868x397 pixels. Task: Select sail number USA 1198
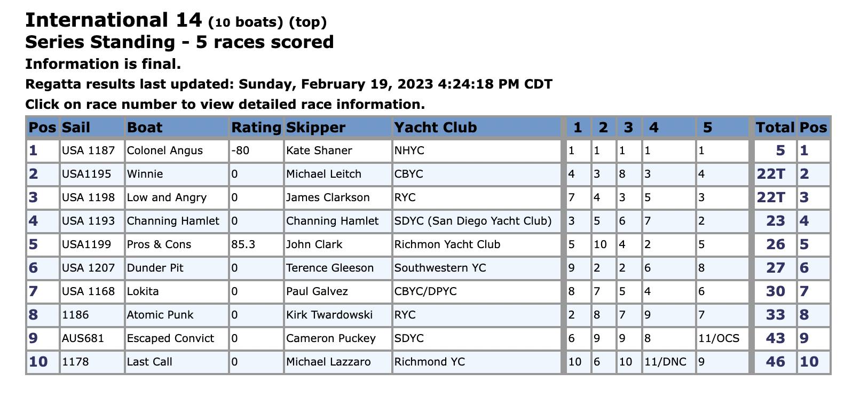coord(88,197)
